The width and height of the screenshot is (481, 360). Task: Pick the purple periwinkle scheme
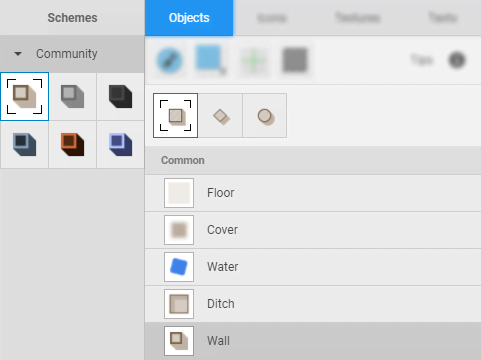pos(120,145)
